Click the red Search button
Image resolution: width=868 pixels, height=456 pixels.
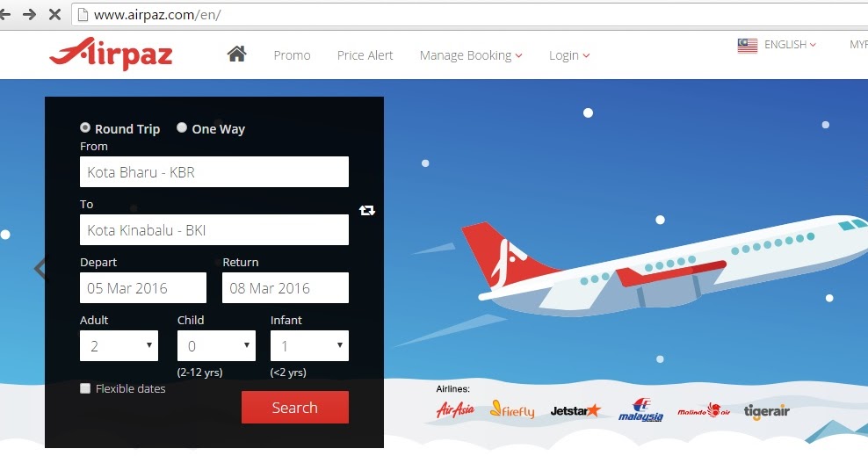click(x=295, y=408)
